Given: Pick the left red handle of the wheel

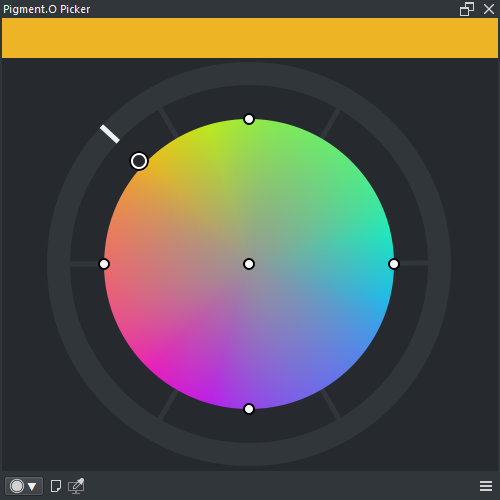Looking at the screenshot, I should tap(104, 264).
